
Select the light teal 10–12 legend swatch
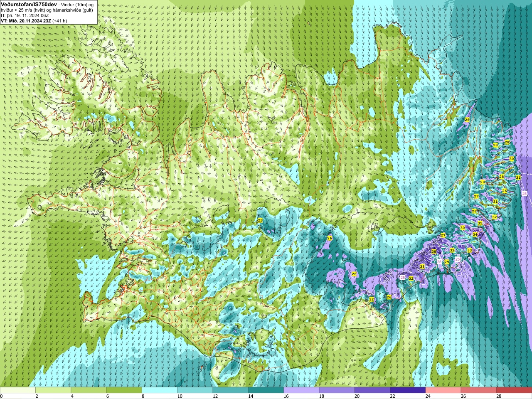[x=195, y=390]
